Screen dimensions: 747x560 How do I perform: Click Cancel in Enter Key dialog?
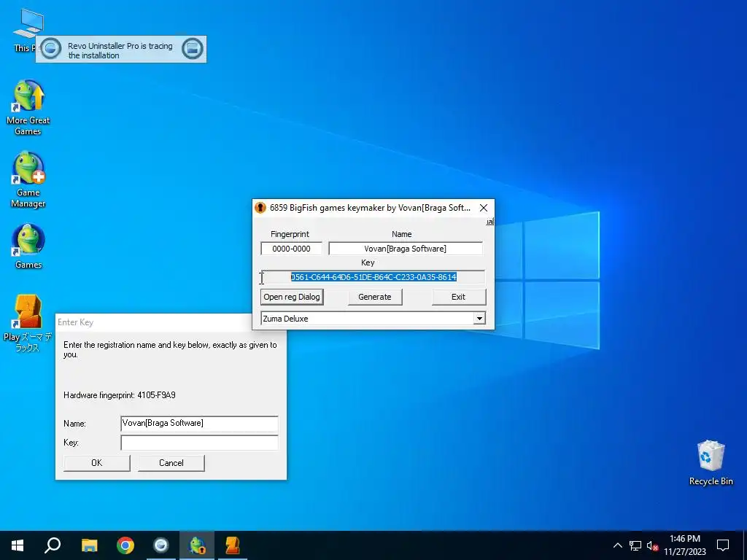point(171,463)
